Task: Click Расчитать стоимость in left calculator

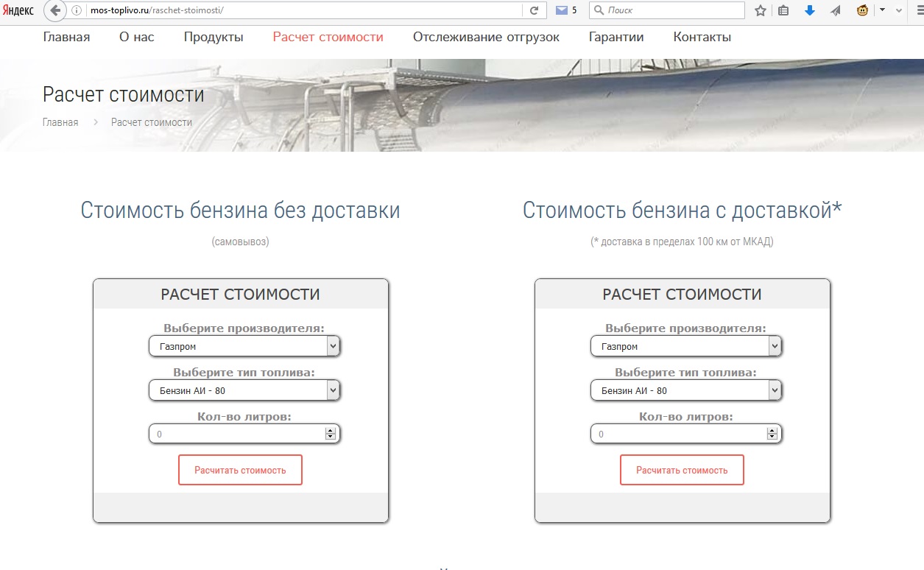Action: point(240,470)
